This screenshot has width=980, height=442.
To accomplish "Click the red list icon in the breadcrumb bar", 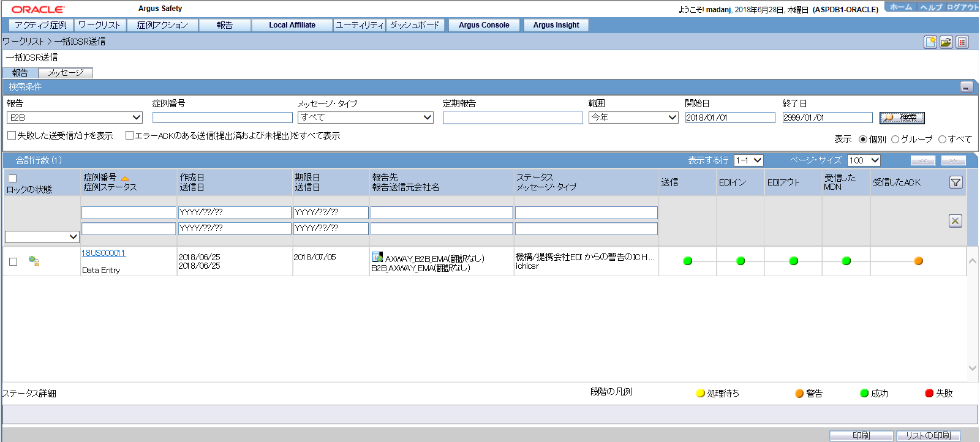I will coord(962,42).
